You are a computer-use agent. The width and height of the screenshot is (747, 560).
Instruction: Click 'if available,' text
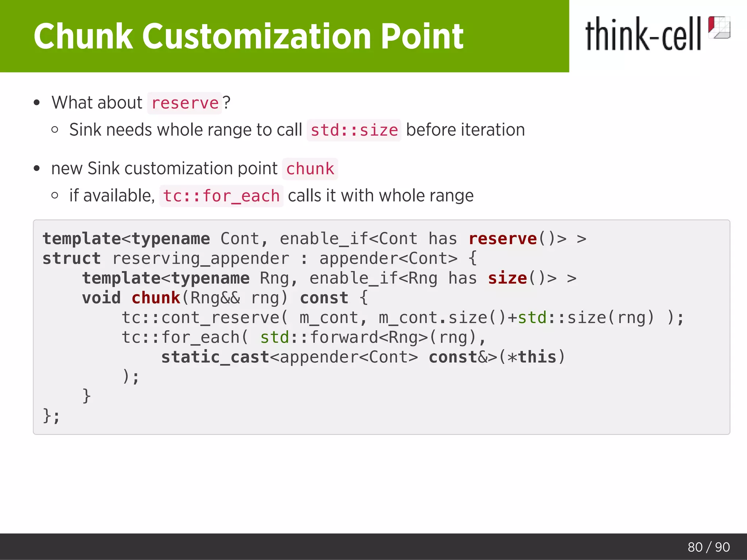[112, 196]
